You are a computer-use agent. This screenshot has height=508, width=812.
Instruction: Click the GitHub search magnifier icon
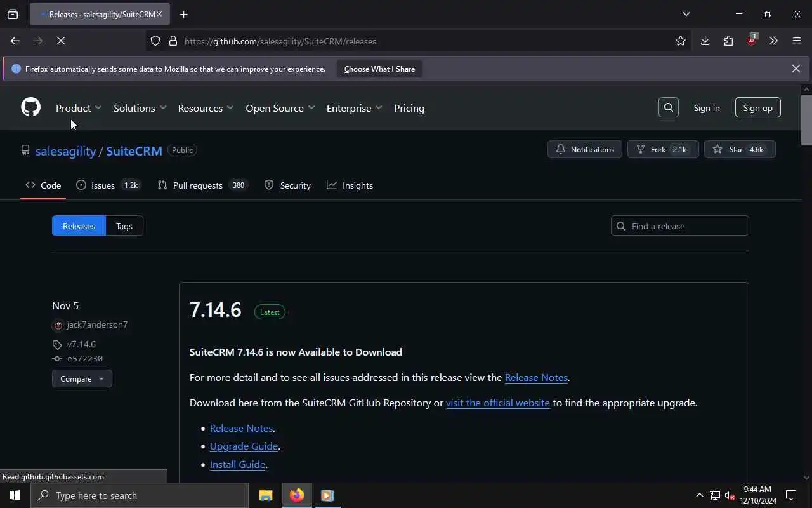coord(669,108)
